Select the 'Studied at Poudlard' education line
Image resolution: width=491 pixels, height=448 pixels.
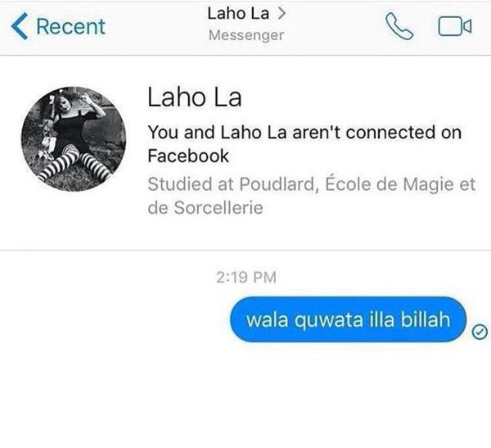tap(312, 184)
